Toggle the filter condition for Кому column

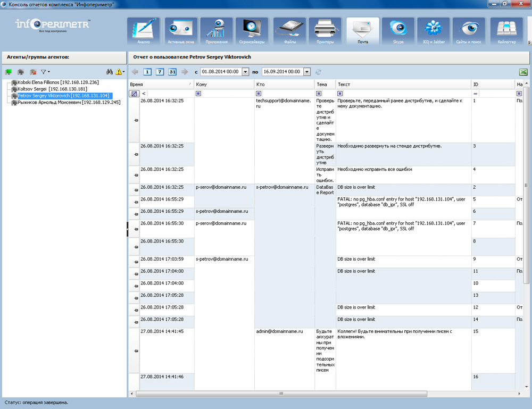pyautogui.click(x=198, y=94)
